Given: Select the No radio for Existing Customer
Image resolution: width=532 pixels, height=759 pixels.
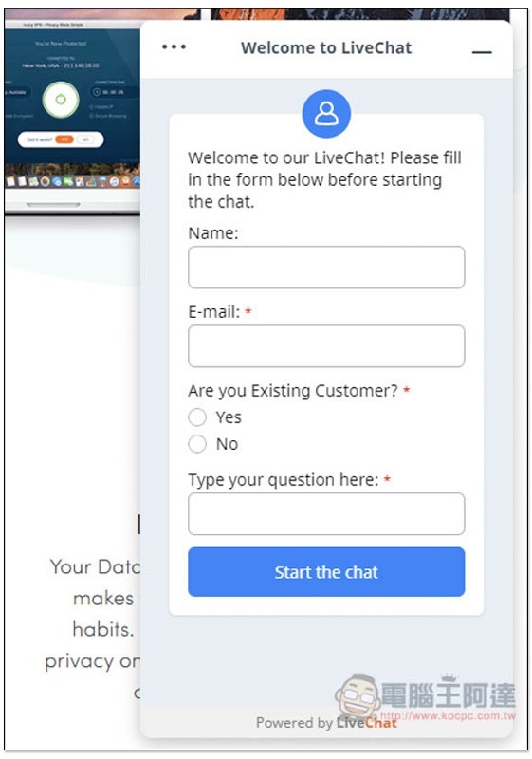Looking at the screenshot, I should [197, 443].
